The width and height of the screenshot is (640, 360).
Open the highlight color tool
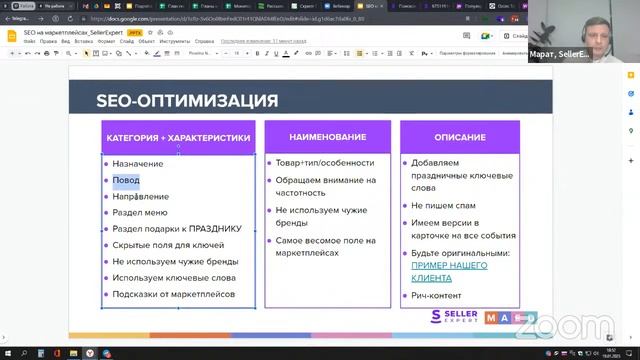[x=296, y=53]
